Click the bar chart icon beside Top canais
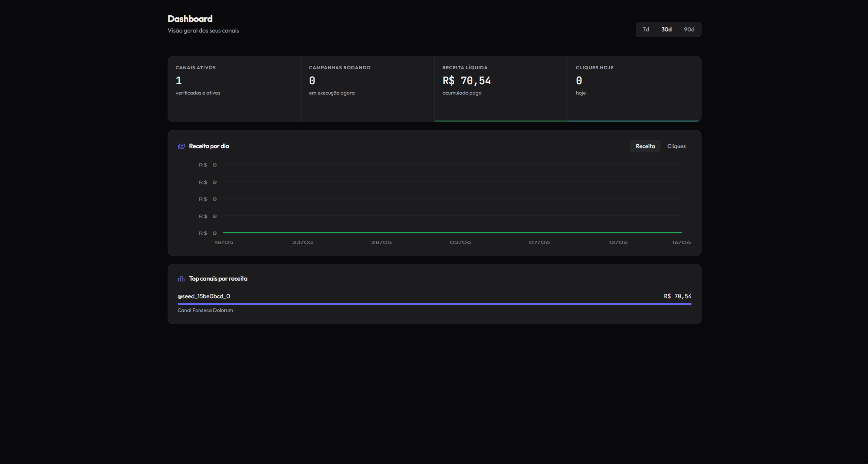The image size is (868, 464). [x=181, y=279]
